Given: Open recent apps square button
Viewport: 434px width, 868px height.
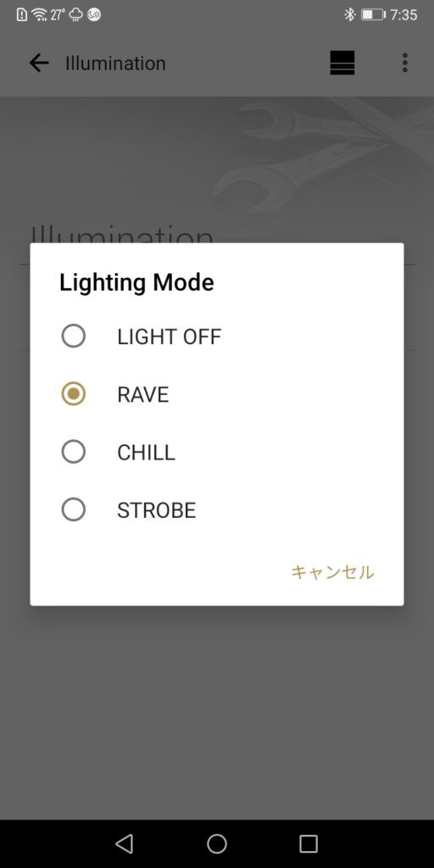Looking at the screenshot, I should [309, 843].
